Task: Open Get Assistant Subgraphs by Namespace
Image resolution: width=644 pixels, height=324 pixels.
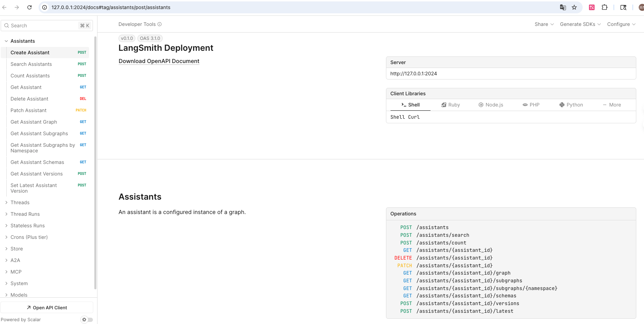Action: pos(45,148)
